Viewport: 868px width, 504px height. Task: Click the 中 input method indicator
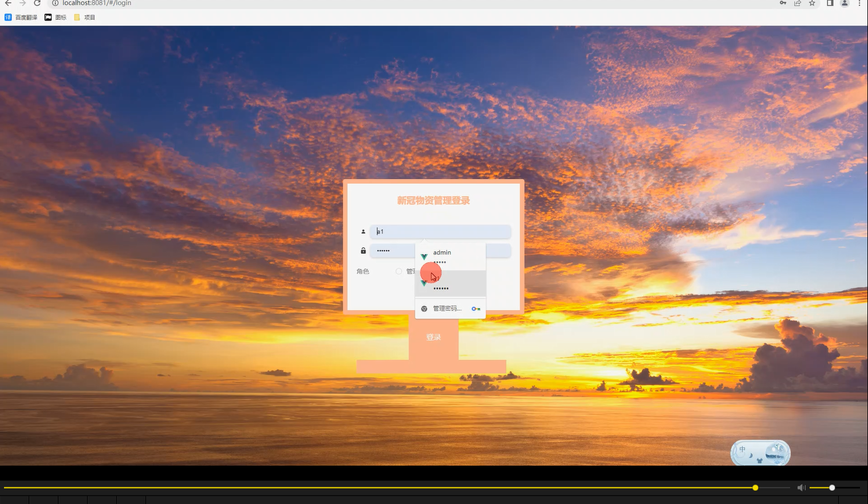742,450
